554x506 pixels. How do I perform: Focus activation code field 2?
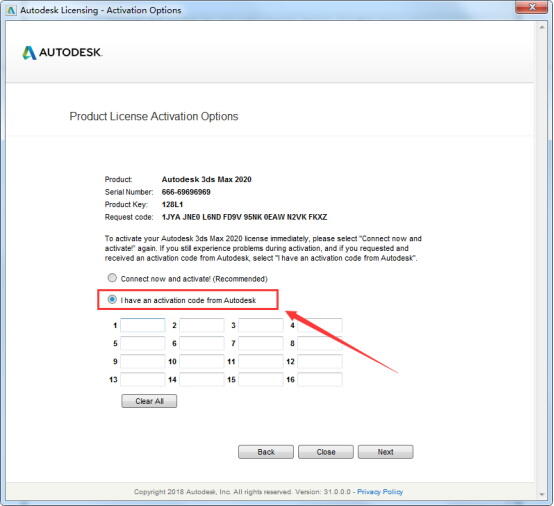pos(202,325)
